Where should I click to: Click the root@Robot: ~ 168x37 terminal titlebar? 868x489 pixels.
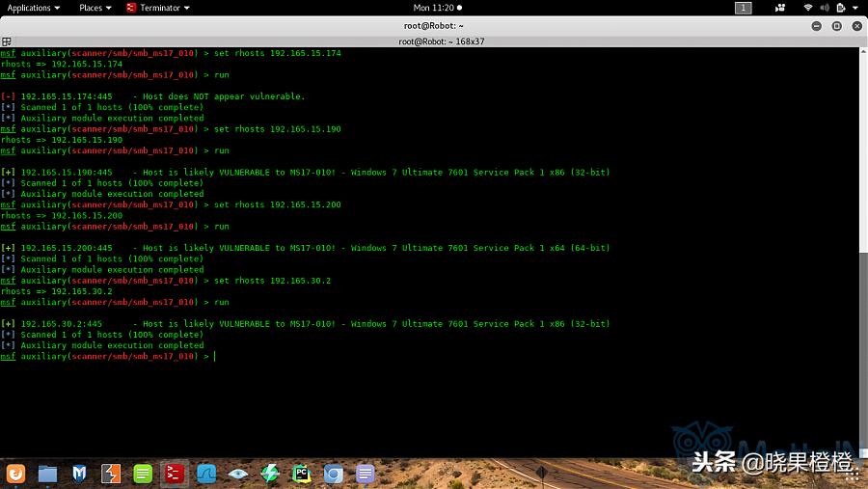click(441, 41)
